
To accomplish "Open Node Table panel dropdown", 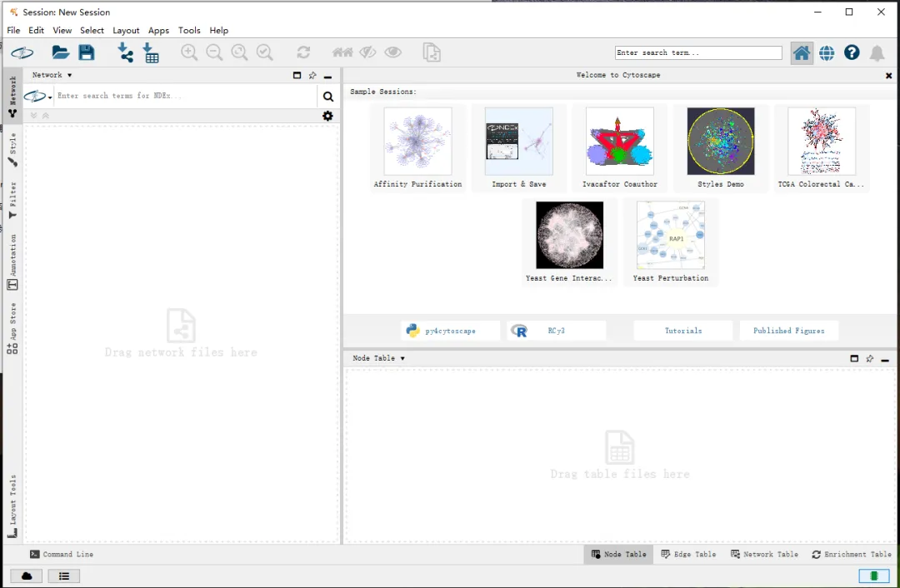I will click(379, 358).
